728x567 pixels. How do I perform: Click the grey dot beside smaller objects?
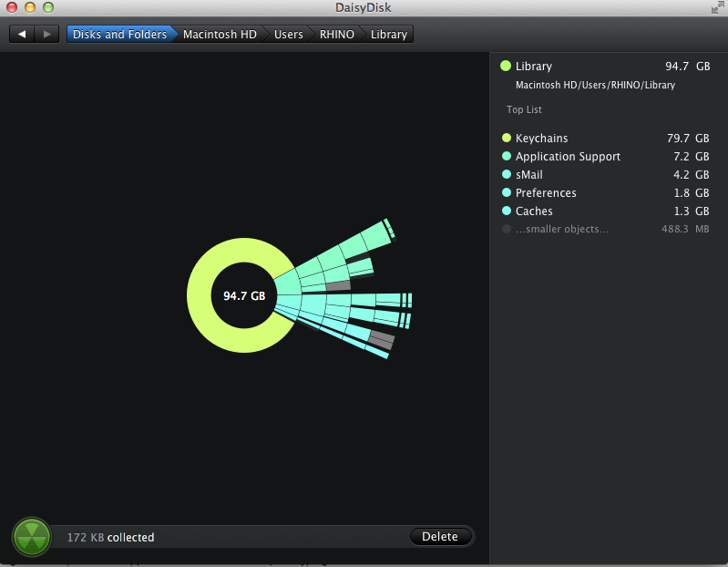click(x=507, y=229)
